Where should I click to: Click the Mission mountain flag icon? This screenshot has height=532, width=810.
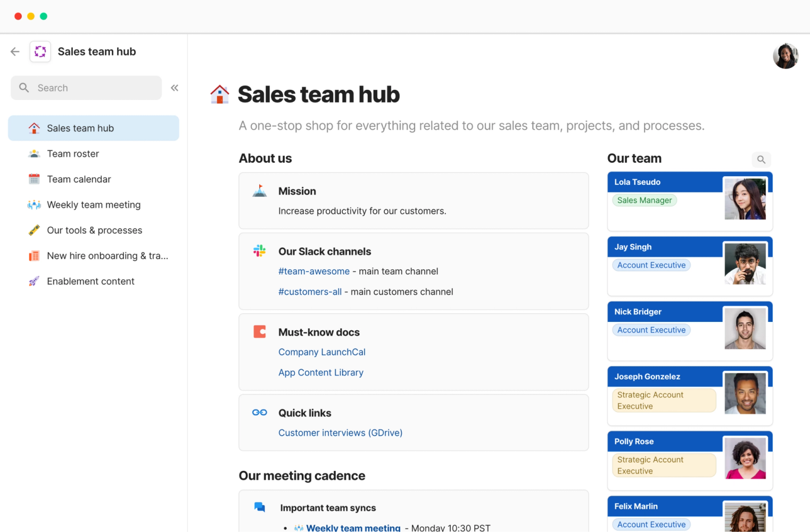pyautogui.click(x=259, y=190)
